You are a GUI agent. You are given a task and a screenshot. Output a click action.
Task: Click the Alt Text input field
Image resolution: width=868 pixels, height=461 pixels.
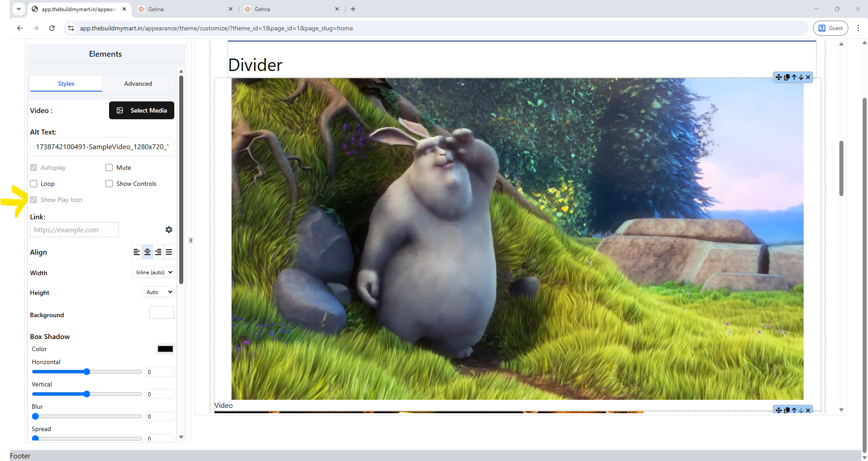[102, 147]
